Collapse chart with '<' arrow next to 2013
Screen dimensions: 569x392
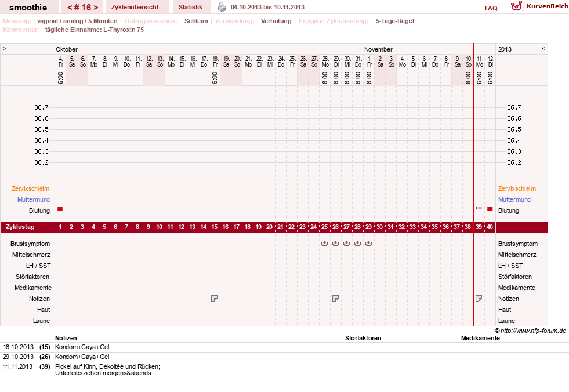pyautogui.click(x=543, y=48)
